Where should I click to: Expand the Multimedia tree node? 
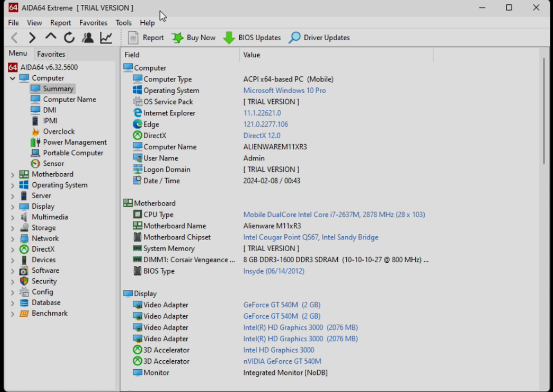coord(12,217)
